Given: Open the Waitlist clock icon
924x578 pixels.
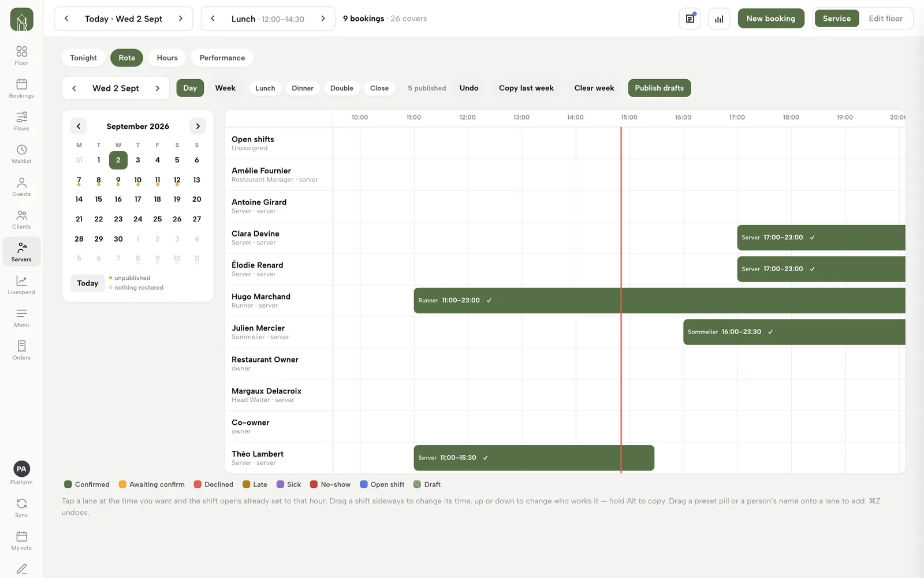Looking at the screenshot, I should point(21,154).
